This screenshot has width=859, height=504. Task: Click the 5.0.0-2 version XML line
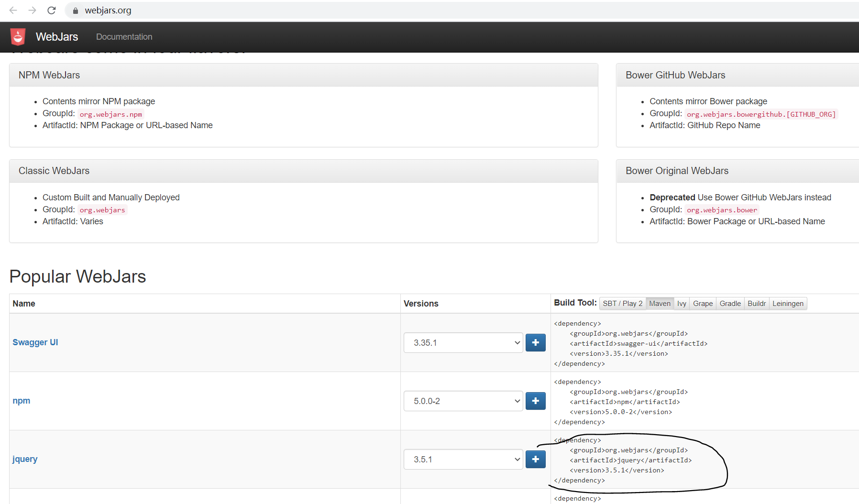(621, 412)
